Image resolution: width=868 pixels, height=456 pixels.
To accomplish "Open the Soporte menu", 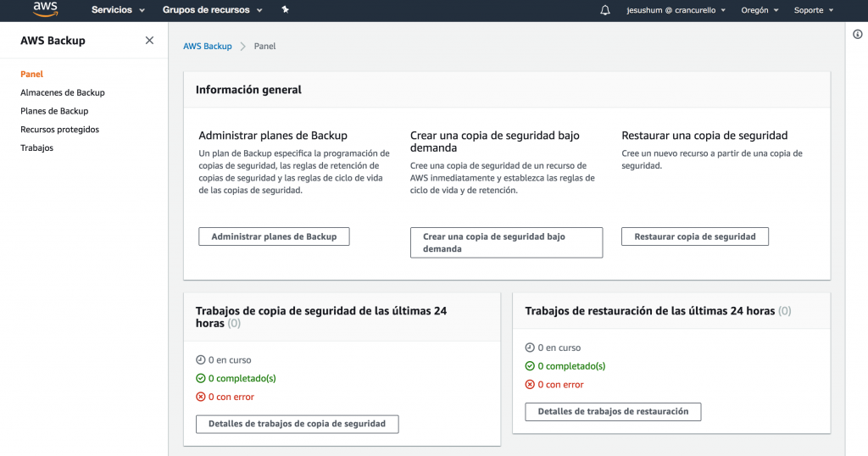I will (x=813, y=10).
